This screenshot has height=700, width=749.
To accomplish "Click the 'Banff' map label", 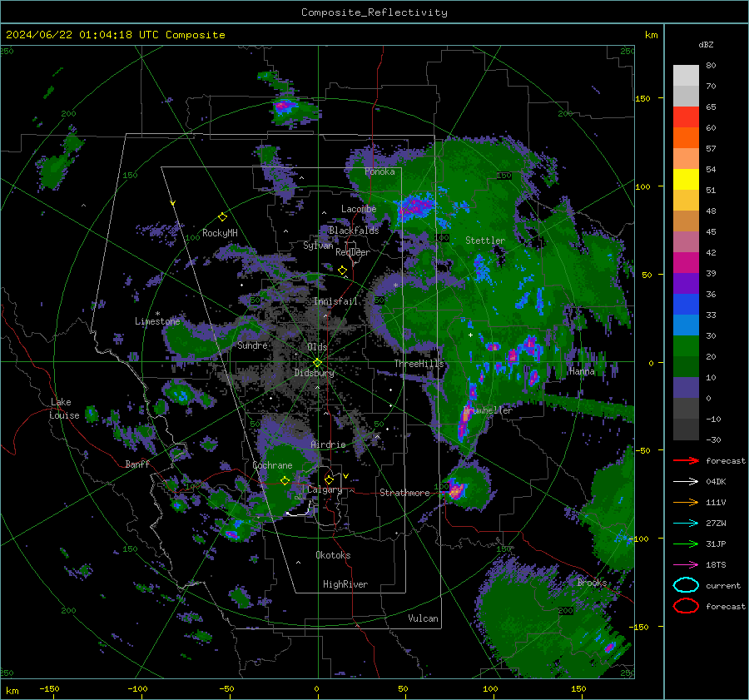I will (x=137, y=464).
